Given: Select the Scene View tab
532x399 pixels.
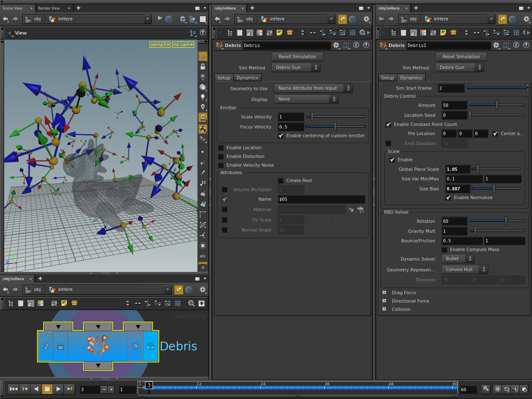Looking at the screenshot, I should pyautogui.click(x=12, y=8).
